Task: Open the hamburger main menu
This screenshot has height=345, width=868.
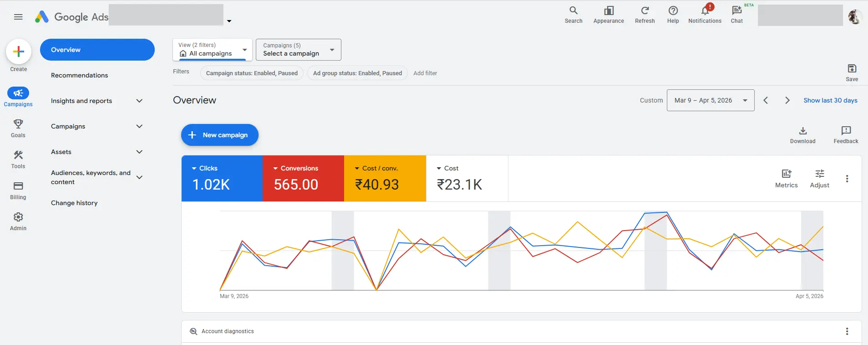Action: [x=18, y=17]
